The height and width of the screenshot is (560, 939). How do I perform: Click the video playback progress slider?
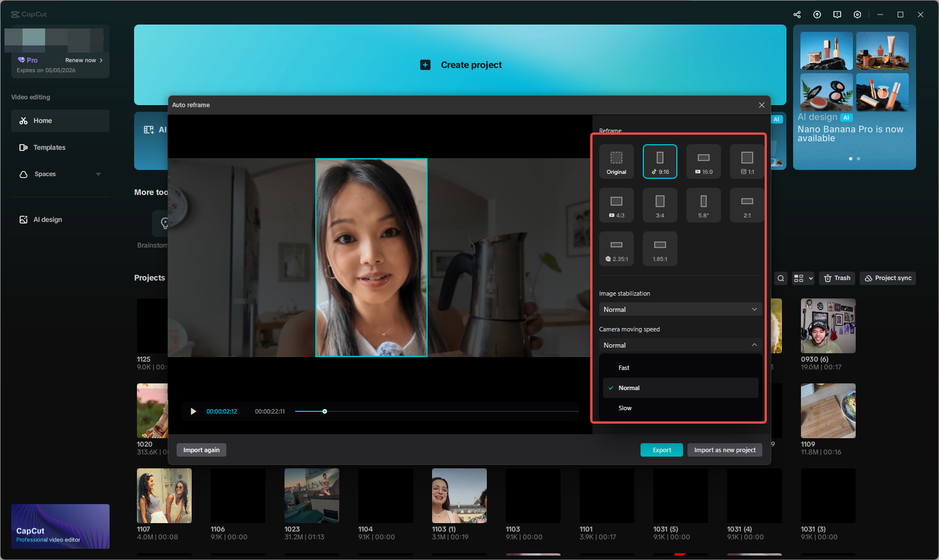pos(324,411)
